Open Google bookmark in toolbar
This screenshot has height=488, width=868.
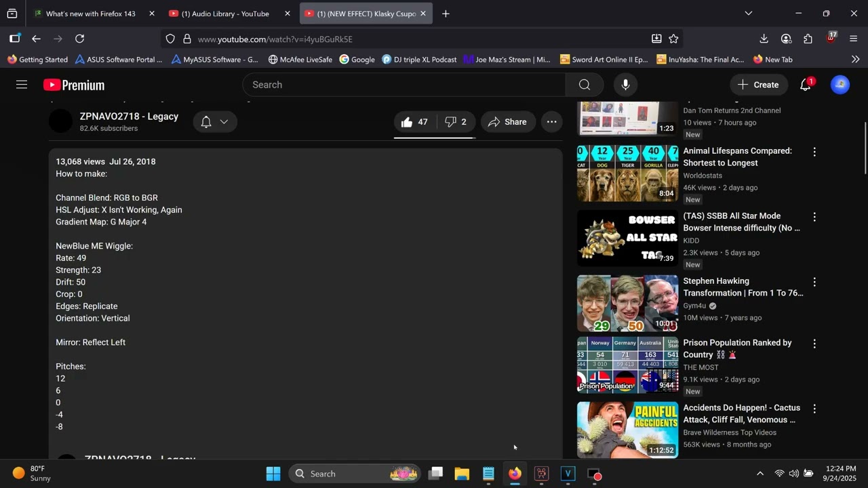(357, 59)
